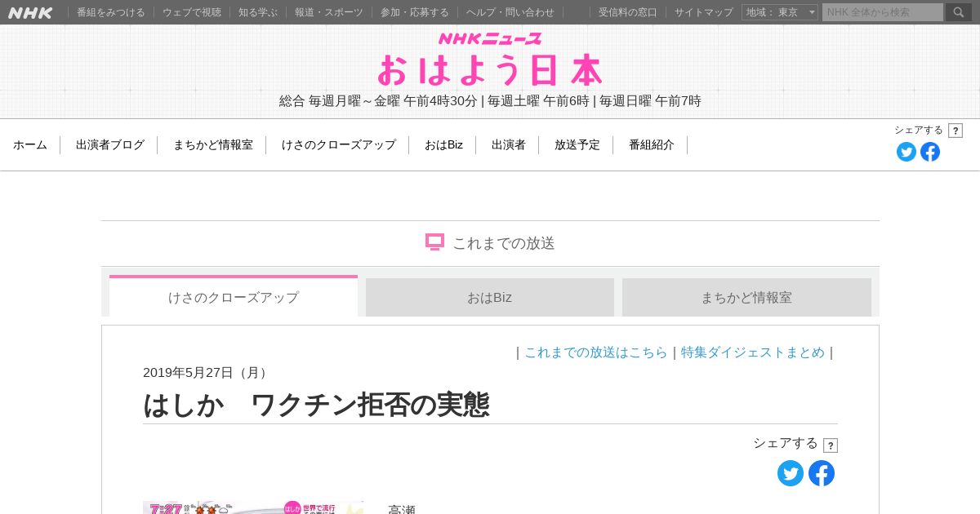The width and height of the screenshot is (980, 514).
Task: Open 知る学ぶ in top menu
Action: point(258,12)
